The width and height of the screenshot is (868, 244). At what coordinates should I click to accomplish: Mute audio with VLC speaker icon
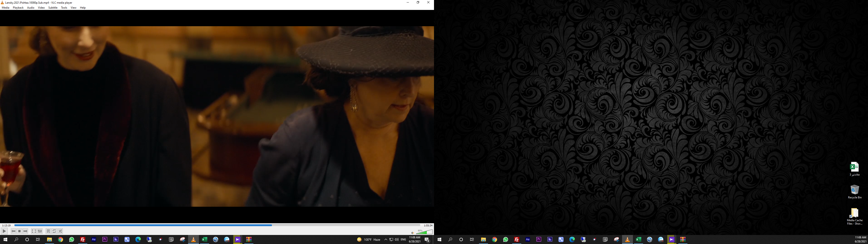[x=413, y=232]
